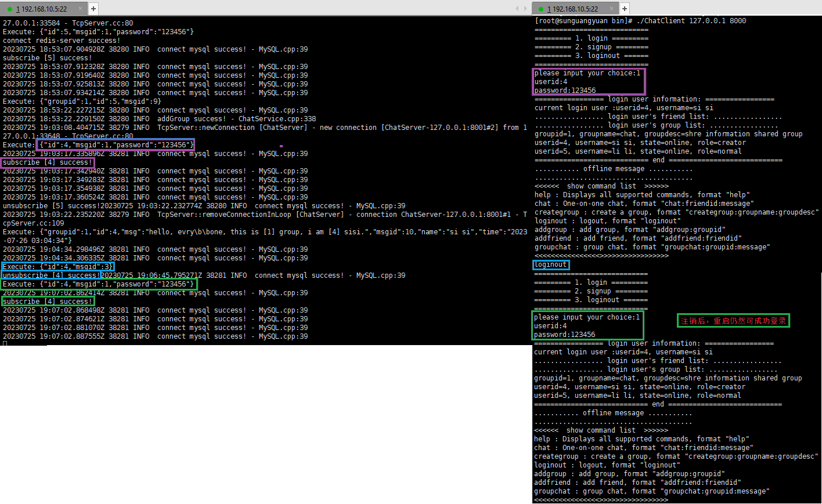
Task: Add a new tab in the left pane
Action: pyautogui.click(x=93, y=9)
